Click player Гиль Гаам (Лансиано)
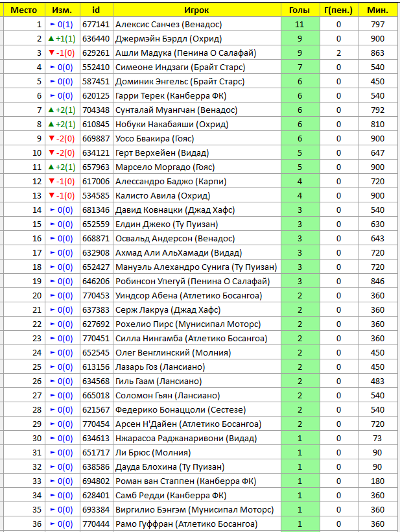Image resolution: width=400 pixels, height=532 pixels. [x=158, y=381]
